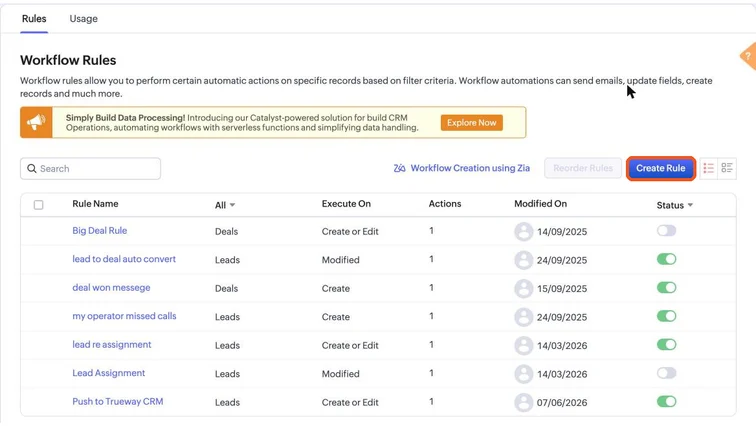Disable deal won messege status toggle
The width and height of the screenshot is (756, 426).
click(666, 287)
